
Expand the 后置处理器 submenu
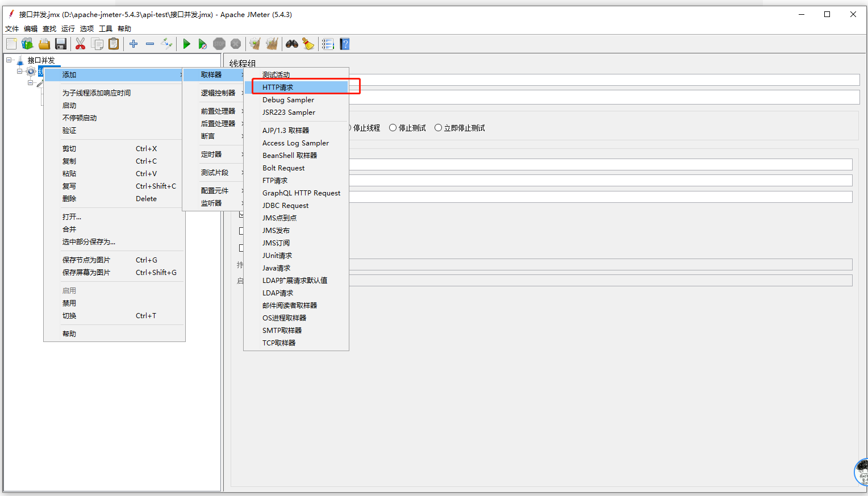click(214, 123)
